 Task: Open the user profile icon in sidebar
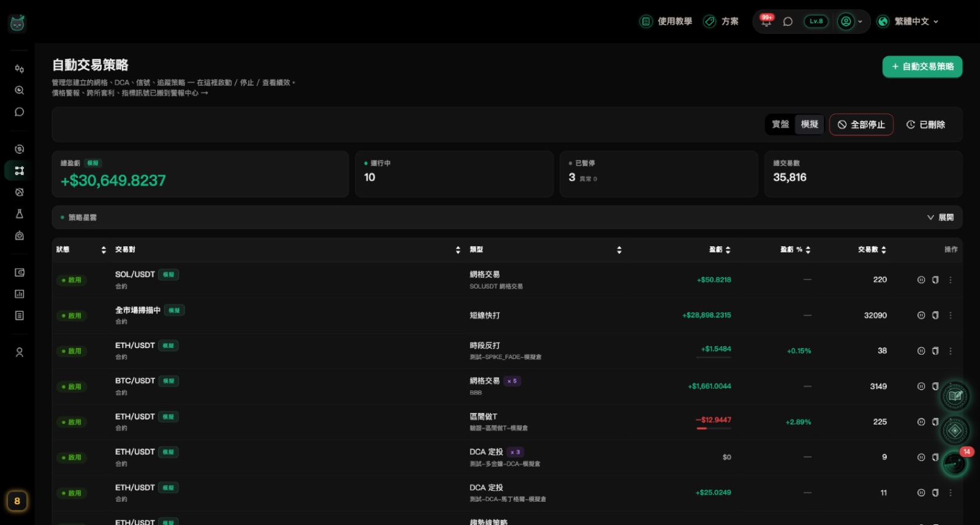(x=20, y=352)
